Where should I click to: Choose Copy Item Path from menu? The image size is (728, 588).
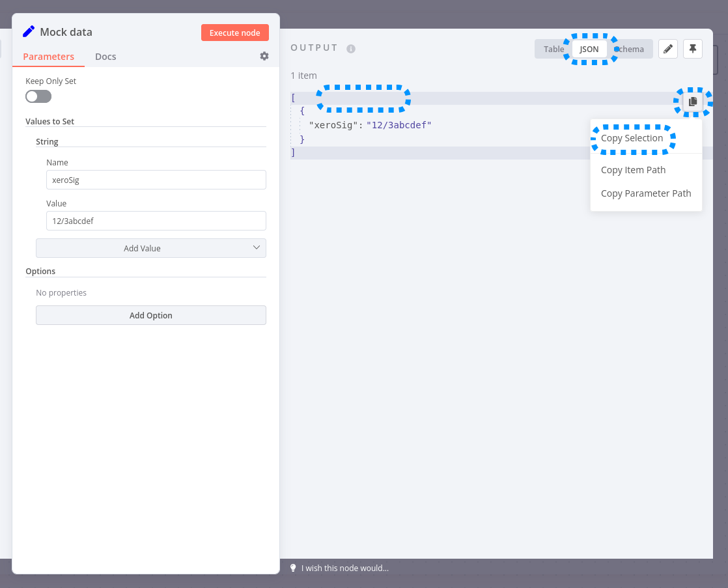pyautogui.click(x=646, y=170)
